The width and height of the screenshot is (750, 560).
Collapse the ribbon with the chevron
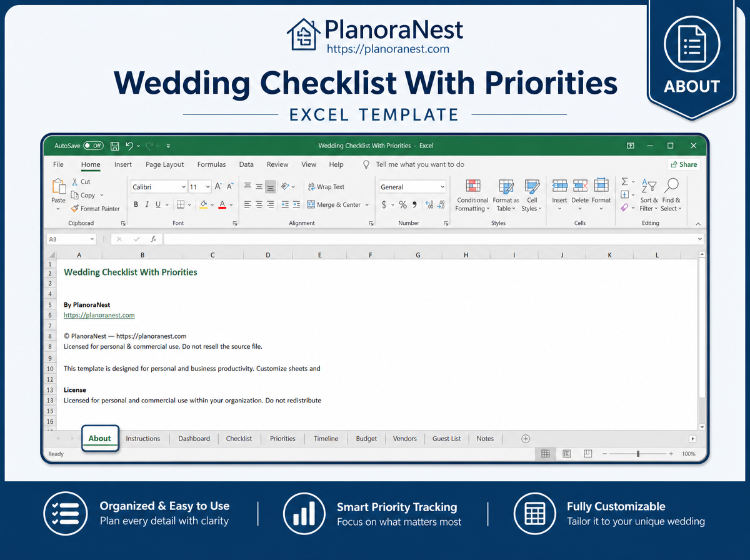click(698, 224)
